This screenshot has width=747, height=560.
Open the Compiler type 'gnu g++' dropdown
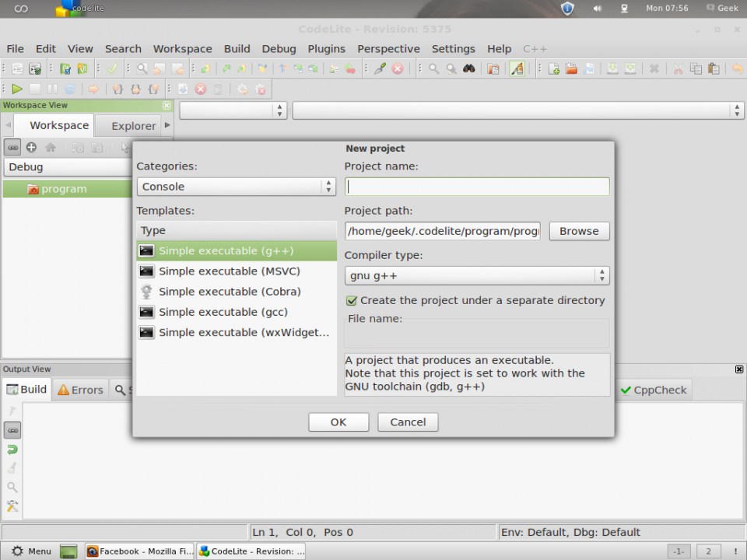(477, 275)
